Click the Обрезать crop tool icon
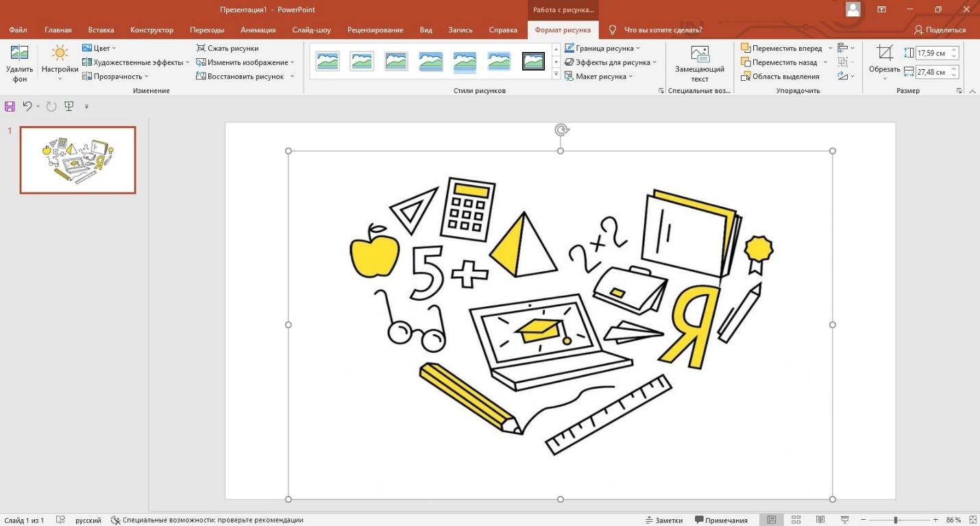The height and width of the screenshot is (526, 980). (x=885, y=53)
